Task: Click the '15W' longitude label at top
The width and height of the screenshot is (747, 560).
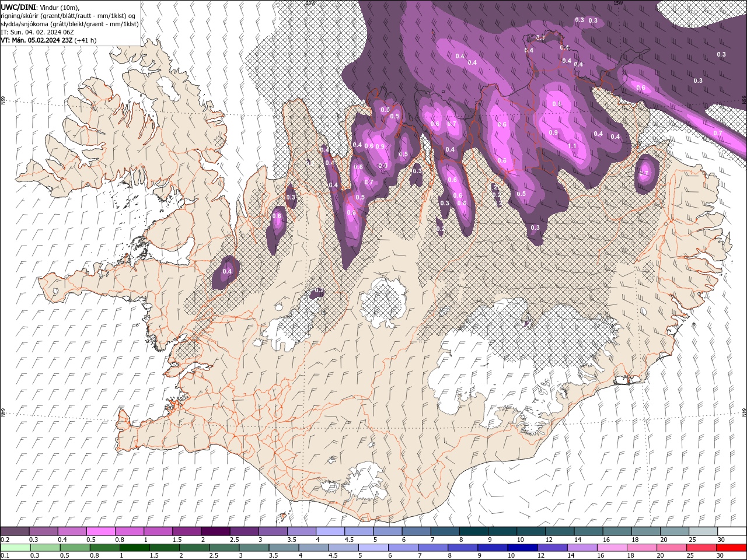Action: 618,2
